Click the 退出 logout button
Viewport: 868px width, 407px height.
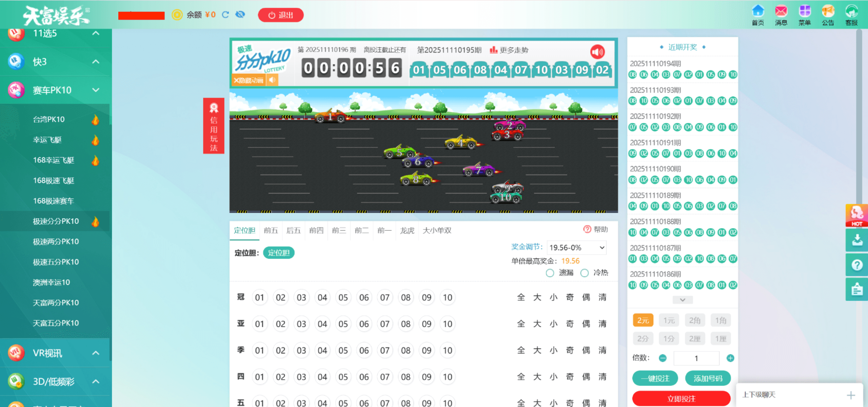point(280,15)
